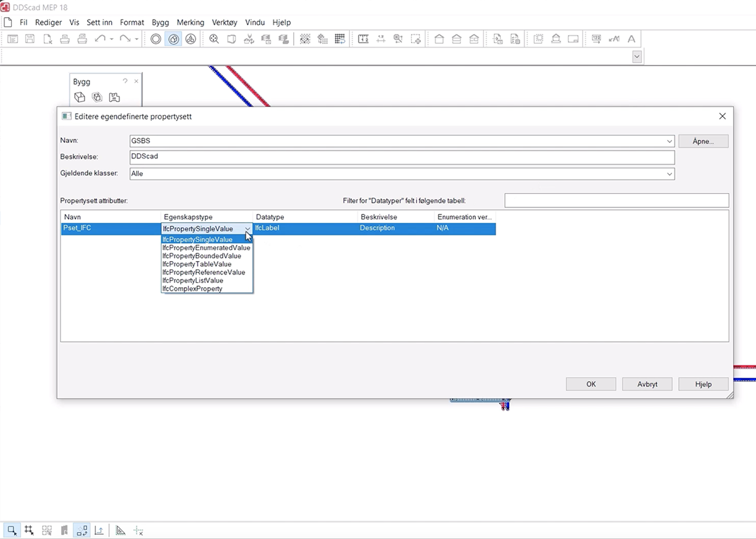Collapse the Egenskapstype dropdown arrow for Pset_IFC
Viewport: 756px width, 539px height.
pyautogui.click(x=247, y=228)
